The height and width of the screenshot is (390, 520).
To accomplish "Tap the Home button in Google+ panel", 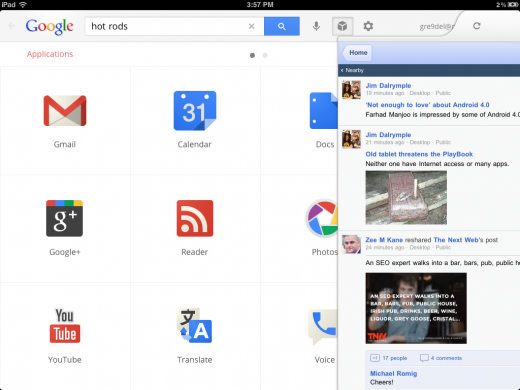I will click(357, 53).
